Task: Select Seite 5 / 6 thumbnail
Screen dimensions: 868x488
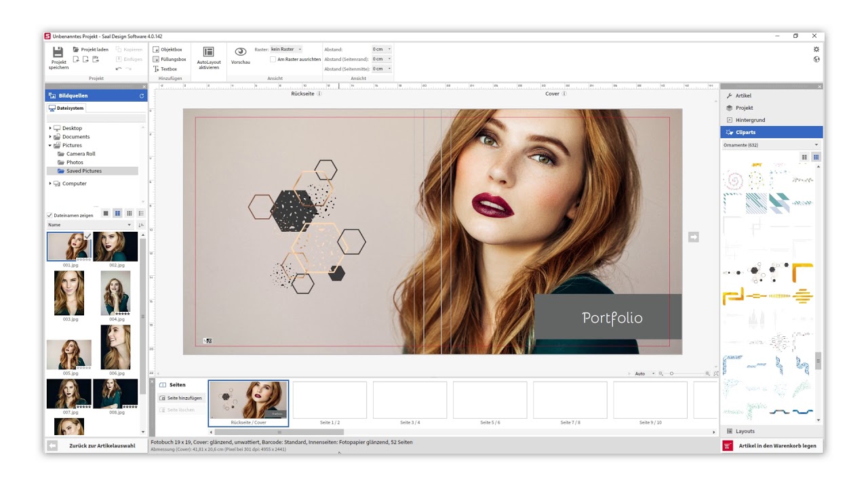Action: 490,400
